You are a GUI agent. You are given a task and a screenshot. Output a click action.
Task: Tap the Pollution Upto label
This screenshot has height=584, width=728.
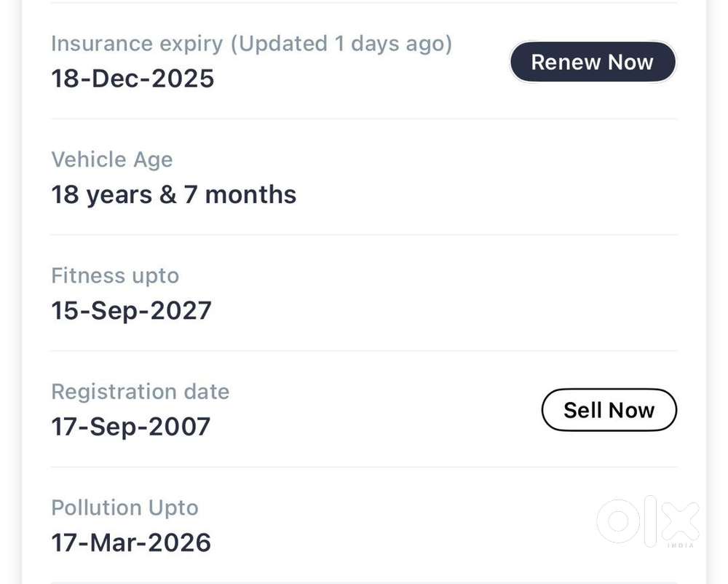coord(124,508)
